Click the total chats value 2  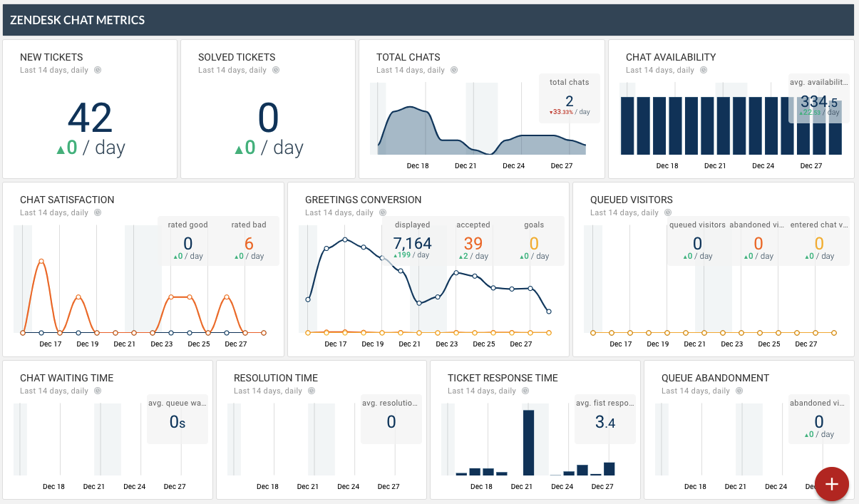coord(570,101)
